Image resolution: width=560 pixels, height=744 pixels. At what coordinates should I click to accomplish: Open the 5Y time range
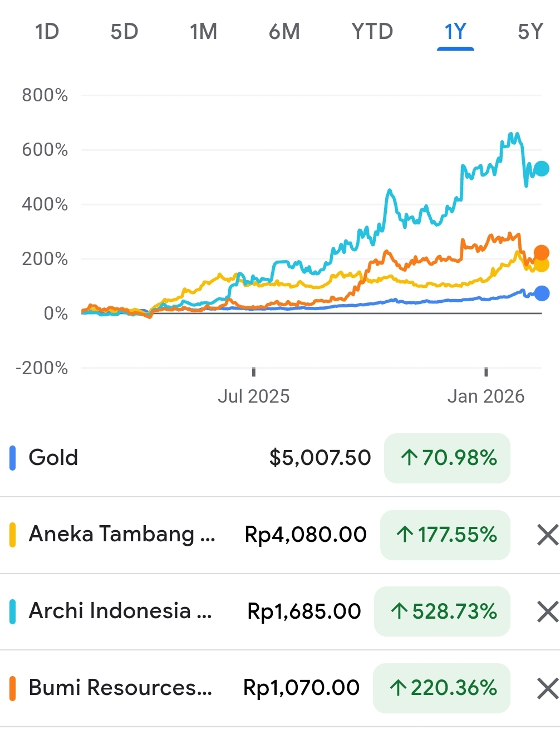pyautogui.click(x=529, y=32)
